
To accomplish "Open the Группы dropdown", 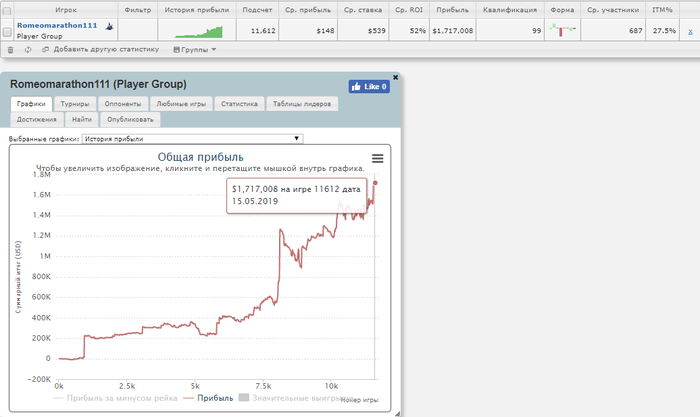I will 195,50.
